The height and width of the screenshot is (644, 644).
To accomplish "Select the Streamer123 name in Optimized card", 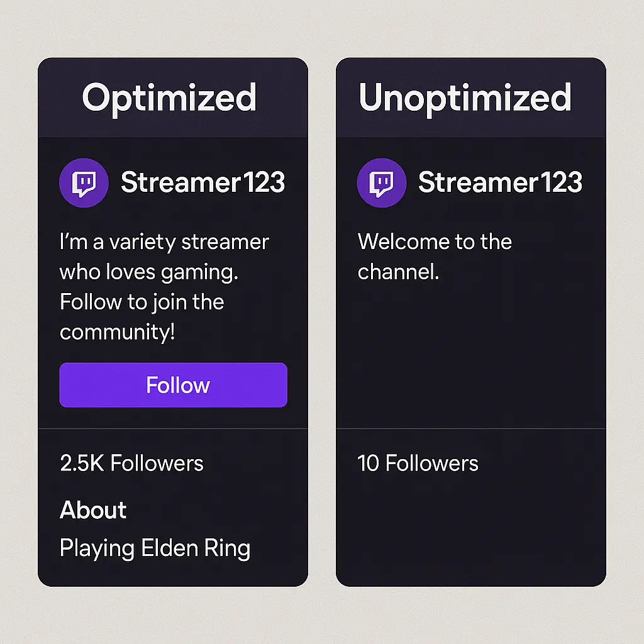I will (203, 182).
